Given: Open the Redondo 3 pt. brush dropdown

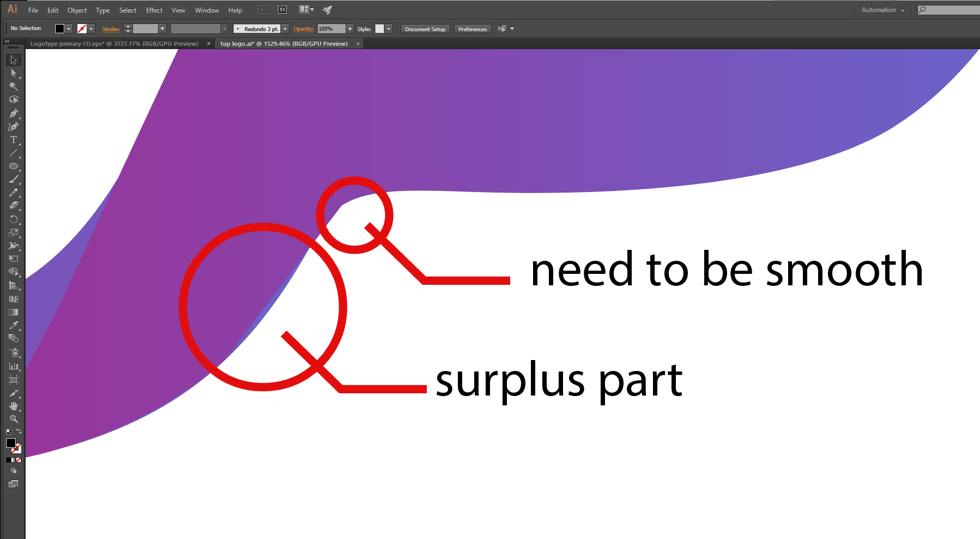Looking at the screenshot, I should click(285, 29).
